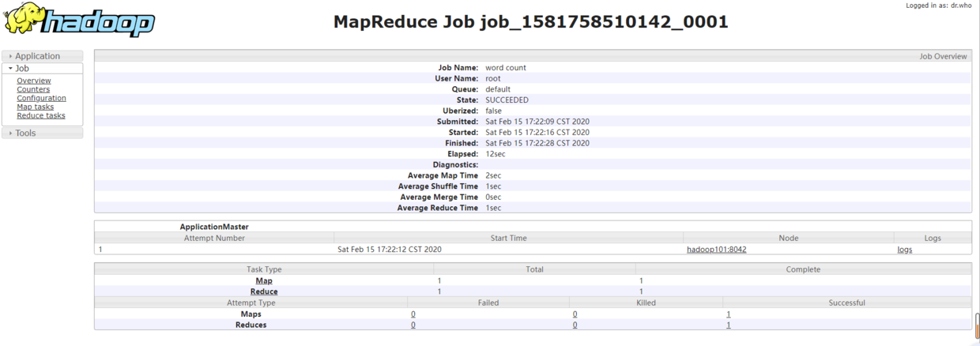Expand the Application sidebar section
Screen dimensions: 980x346
[43, 56]
